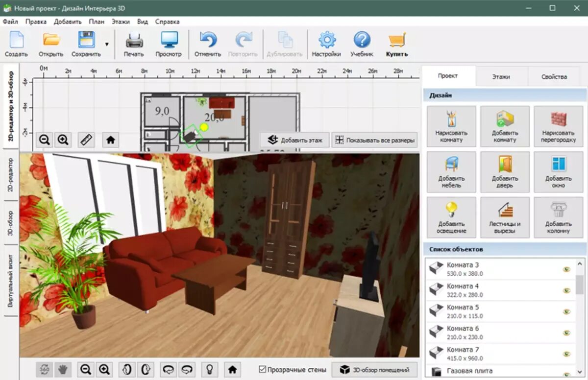588x380 pixels.
Task: Open the Добавить menu
Action: click(x=68, y=22)
